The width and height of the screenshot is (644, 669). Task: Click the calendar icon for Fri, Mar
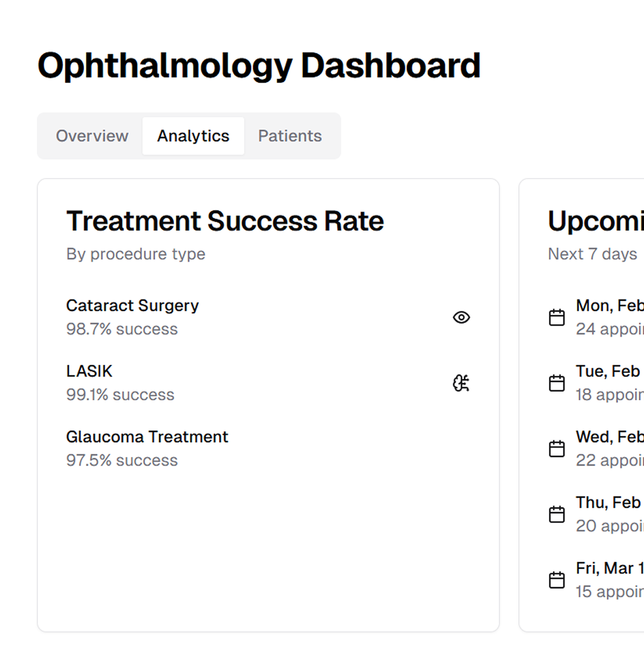pos(557,580)
